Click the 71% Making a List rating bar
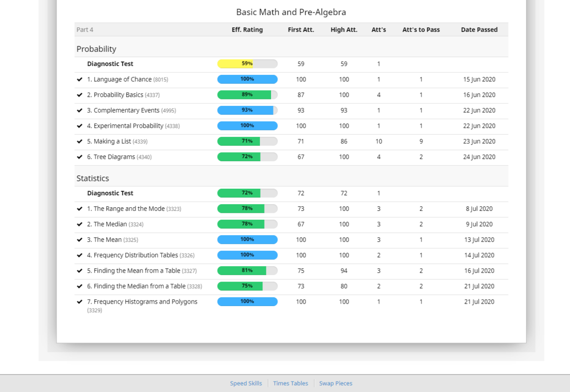The image size is (570, 392). [247, 141]
